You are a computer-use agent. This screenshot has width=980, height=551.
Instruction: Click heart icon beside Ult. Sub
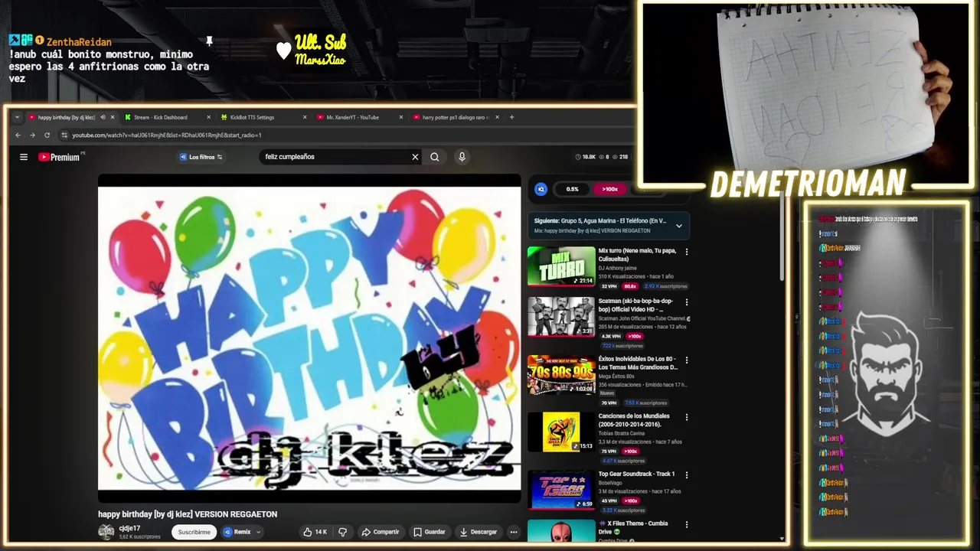(x=283, y=51)
